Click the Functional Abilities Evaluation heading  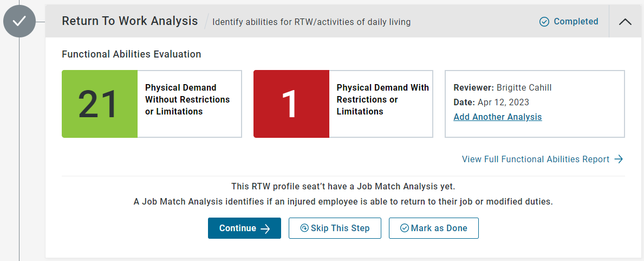pos(132,54)
